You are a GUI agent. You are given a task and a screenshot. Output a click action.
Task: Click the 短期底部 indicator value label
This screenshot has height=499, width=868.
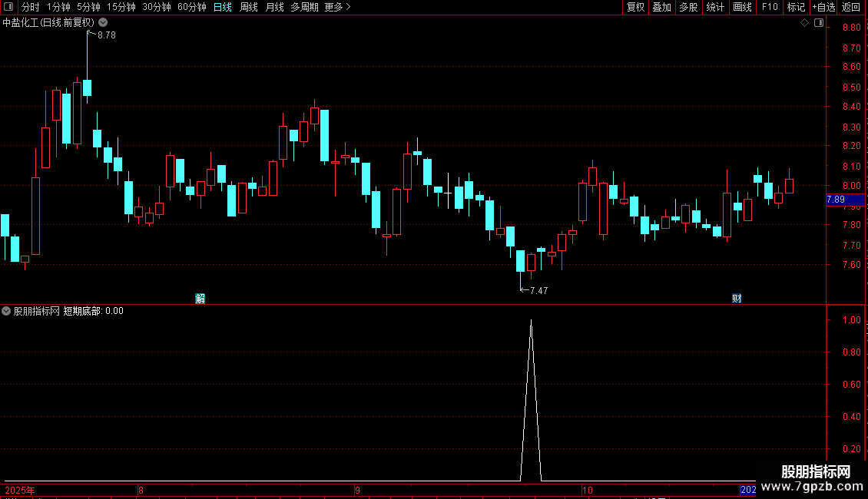[x=93, y=311]
